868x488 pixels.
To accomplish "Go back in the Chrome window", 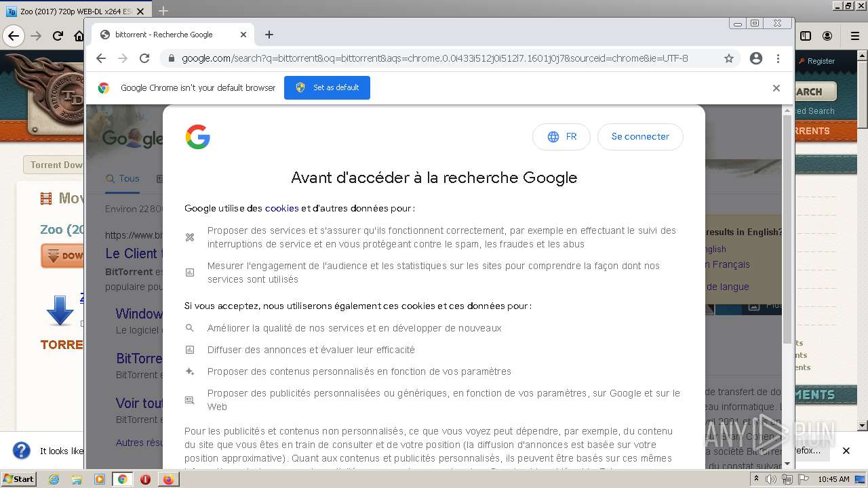I will point(101,58).
